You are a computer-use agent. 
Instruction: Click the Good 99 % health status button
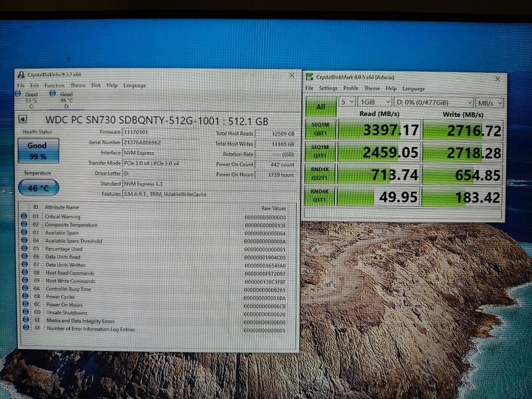point(38,150)
